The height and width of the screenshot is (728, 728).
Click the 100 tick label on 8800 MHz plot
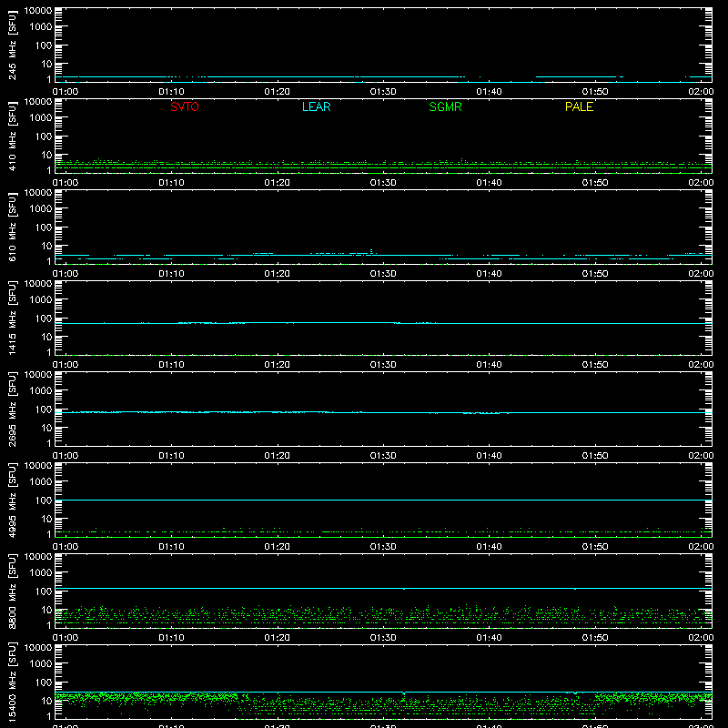click(44, 591)
